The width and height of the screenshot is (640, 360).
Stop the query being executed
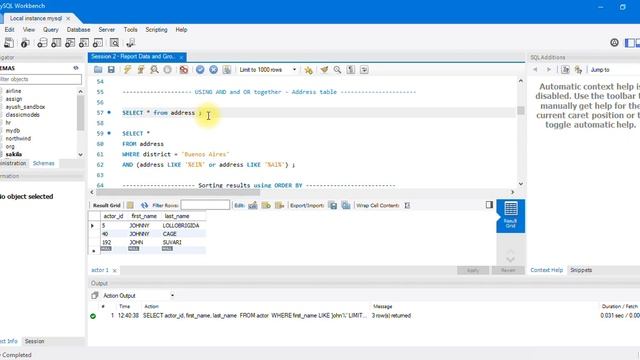[x=167, y=70]
